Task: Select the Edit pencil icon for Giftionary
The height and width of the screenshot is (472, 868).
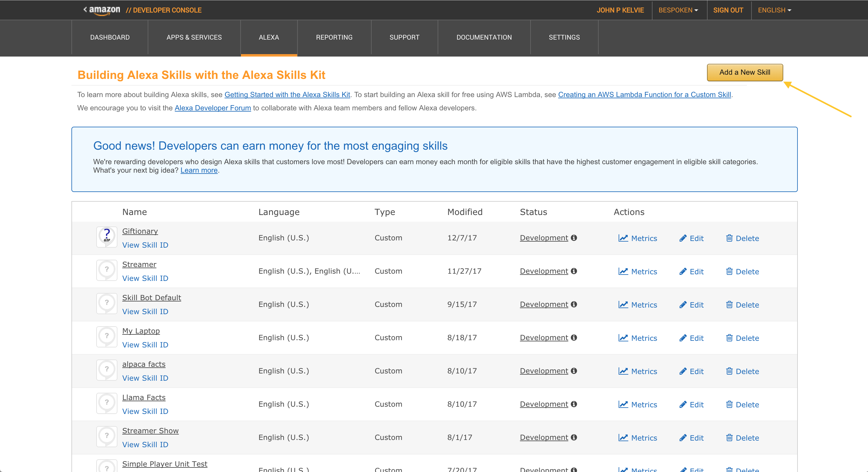Action: 683,238
